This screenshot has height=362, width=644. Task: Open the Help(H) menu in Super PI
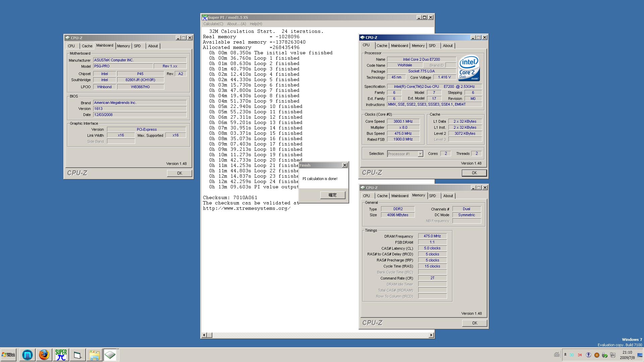tap(256, 24)
